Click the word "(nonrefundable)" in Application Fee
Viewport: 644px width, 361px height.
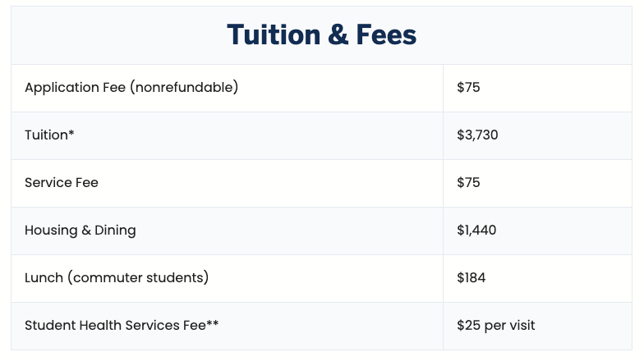[182, 87]
